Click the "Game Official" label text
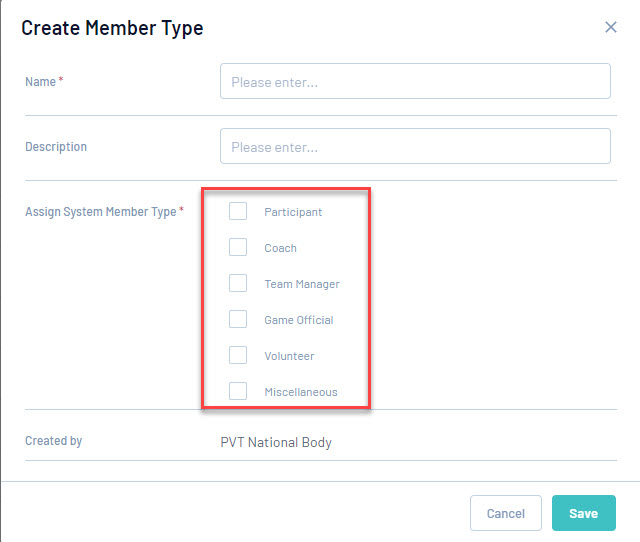This screenshot has height=542, width=640. pyautogui.click(x=299, y=320)
